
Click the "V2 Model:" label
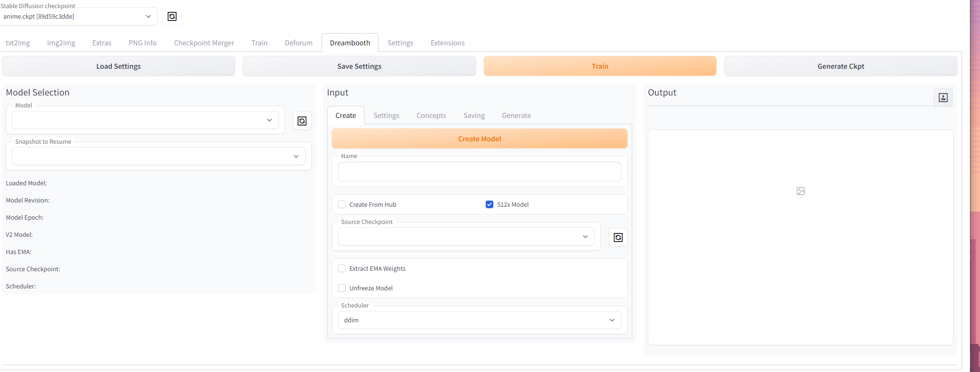click(19, 235)
